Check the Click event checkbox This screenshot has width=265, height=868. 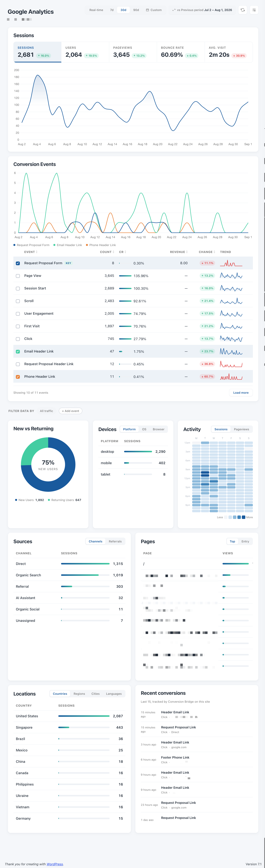point(18,339)
